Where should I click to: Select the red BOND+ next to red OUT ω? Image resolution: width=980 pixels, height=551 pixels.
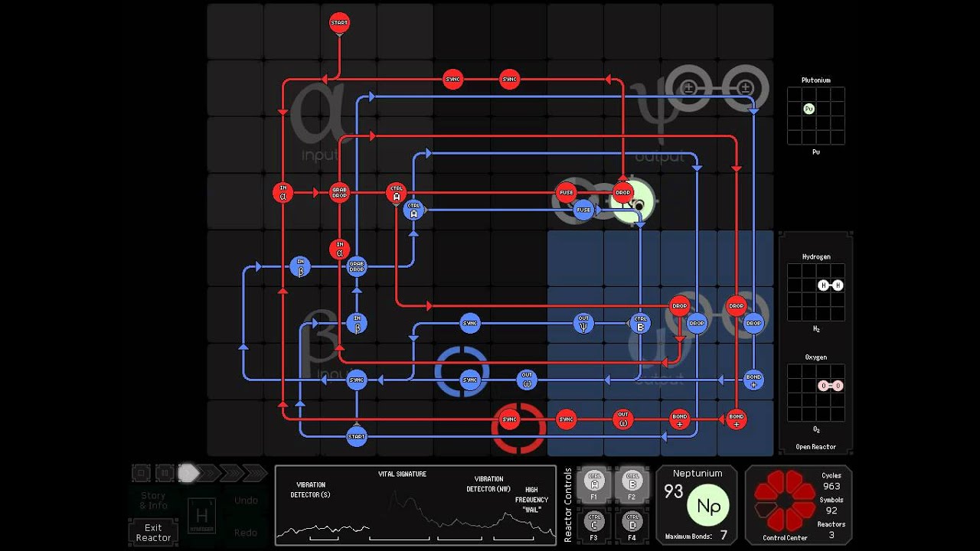click(x=680, y=419)
